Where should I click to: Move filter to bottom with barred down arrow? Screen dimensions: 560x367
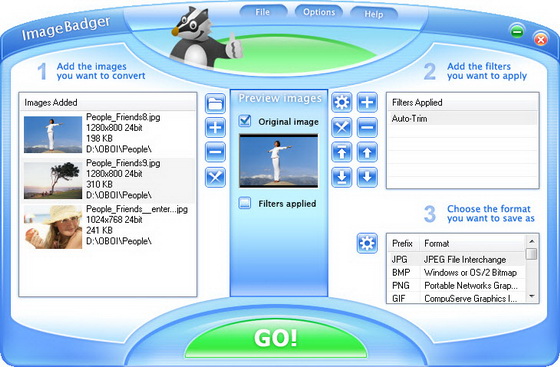342,177
